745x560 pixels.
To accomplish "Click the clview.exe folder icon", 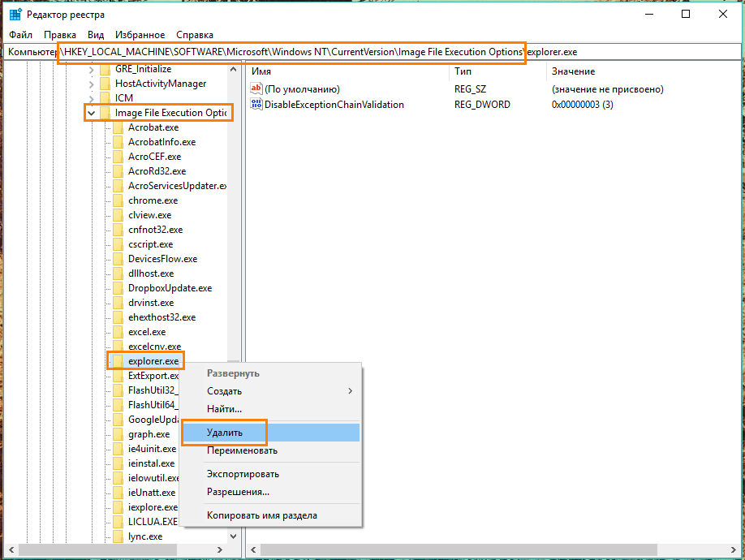I will tap(118, 215).
